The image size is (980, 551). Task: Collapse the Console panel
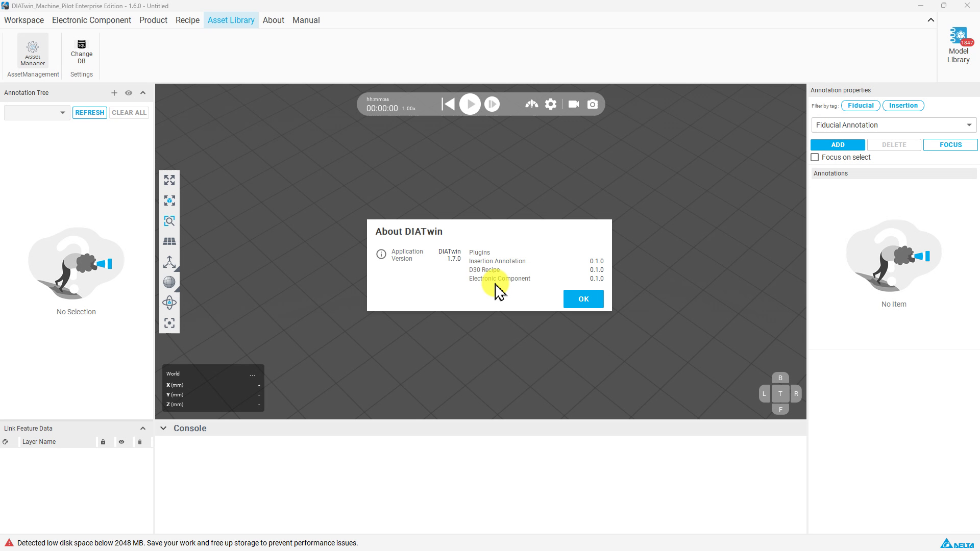[x=163, y=429]
